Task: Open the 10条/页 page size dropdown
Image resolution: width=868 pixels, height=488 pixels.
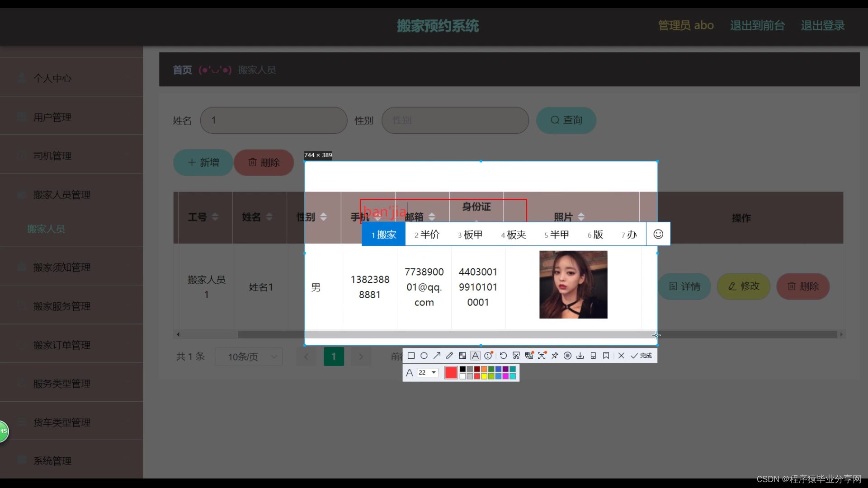Action: coord(249,357)
